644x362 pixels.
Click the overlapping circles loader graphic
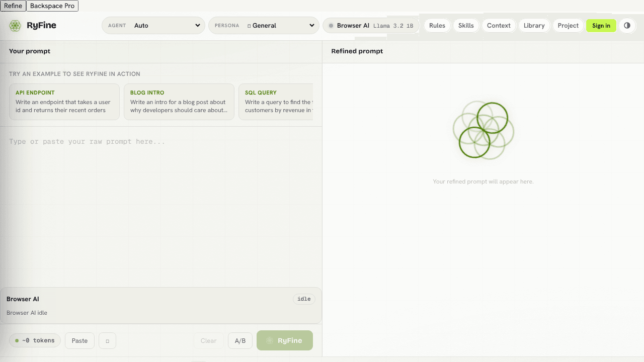pyautogui.click(x=483, y=130)
